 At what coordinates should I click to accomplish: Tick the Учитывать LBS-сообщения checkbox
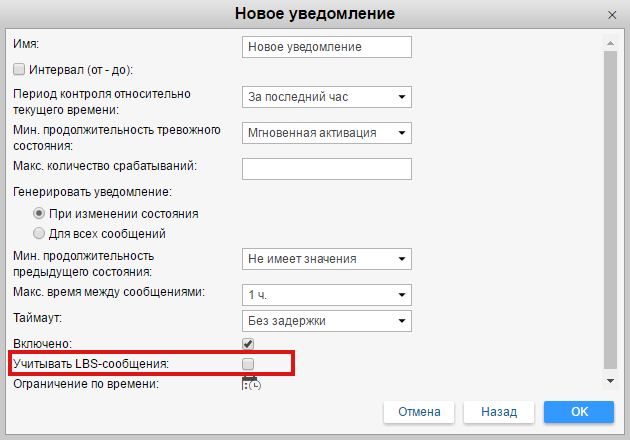tap(248, 363)
